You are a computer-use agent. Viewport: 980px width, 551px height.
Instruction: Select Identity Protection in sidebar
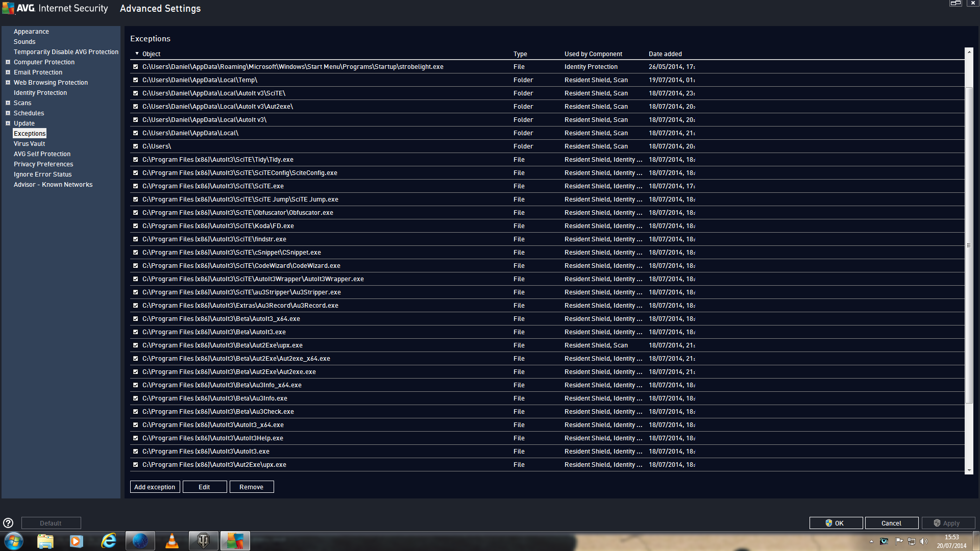tap(40, 93)
